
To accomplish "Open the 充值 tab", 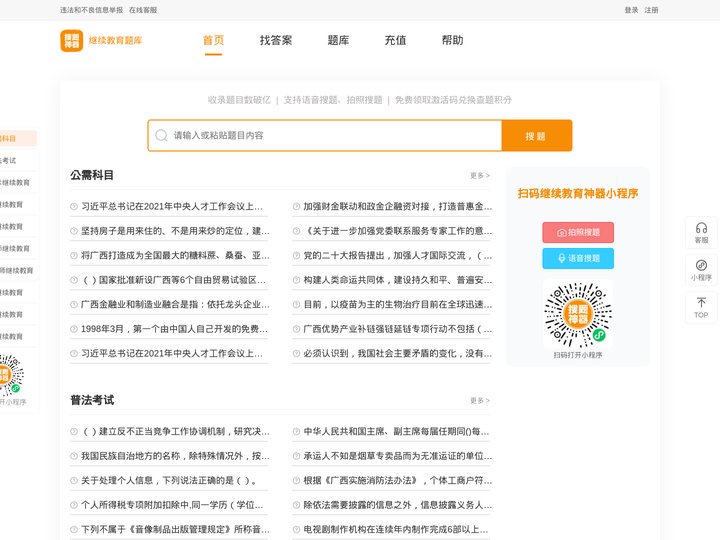I will pos(395,40).
